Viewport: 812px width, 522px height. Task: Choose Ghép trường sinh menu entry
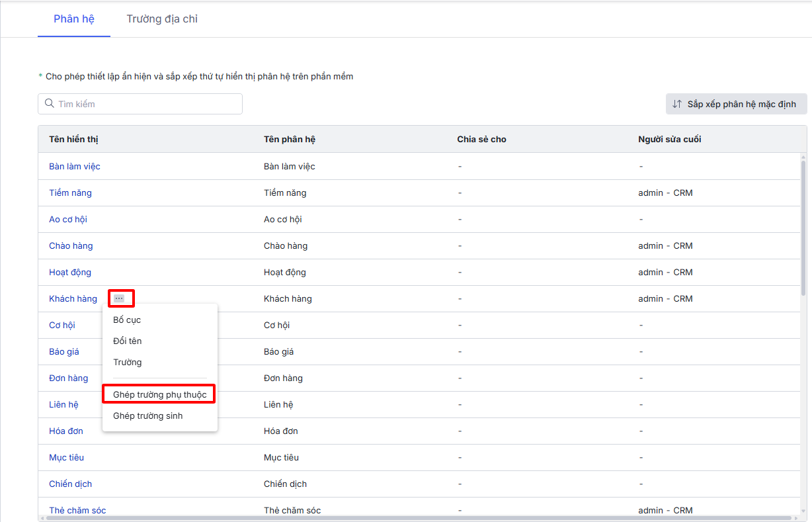(x=147, y=416)
